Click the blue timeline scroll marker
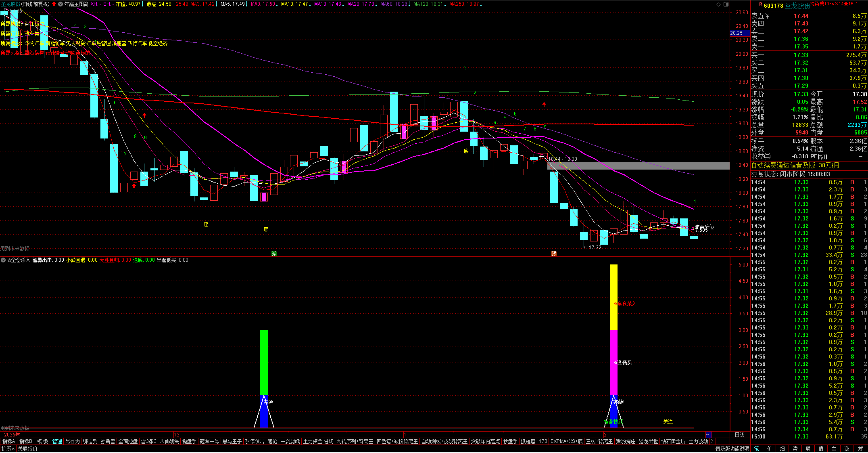868x453 pixels. click(708, 434)
